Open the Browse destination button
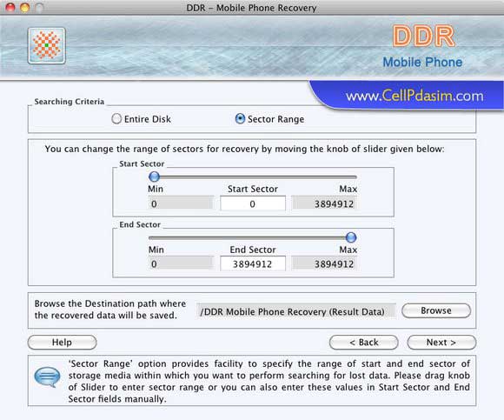The image size is (504, 420). coord(436,310)
